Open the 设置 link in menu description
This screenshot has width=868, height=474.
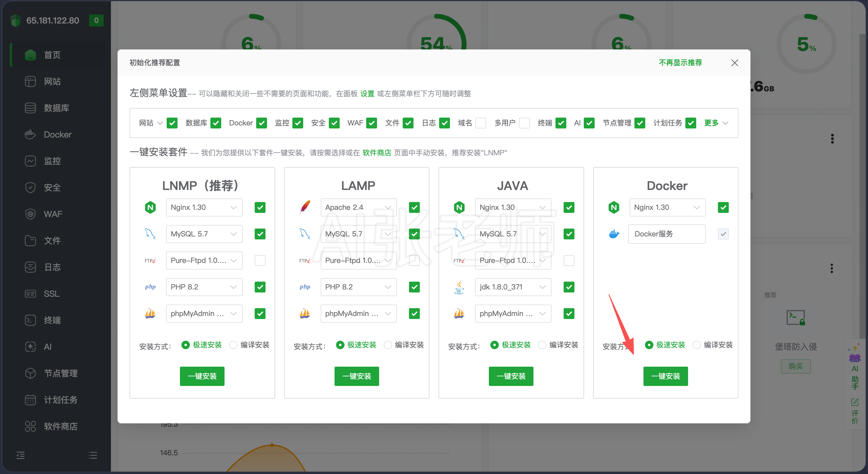pos(367,94)
